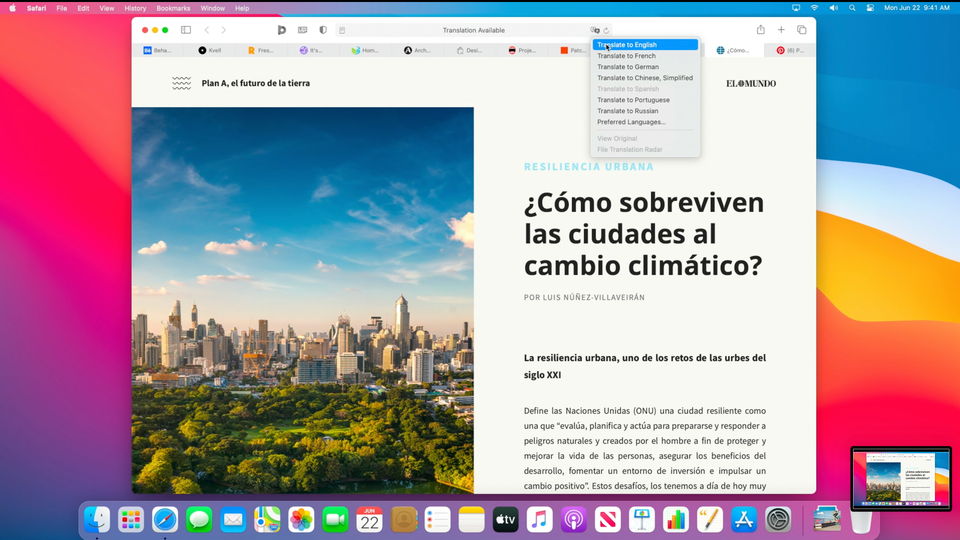Open Contacts from the dock

tap(403, 520)
